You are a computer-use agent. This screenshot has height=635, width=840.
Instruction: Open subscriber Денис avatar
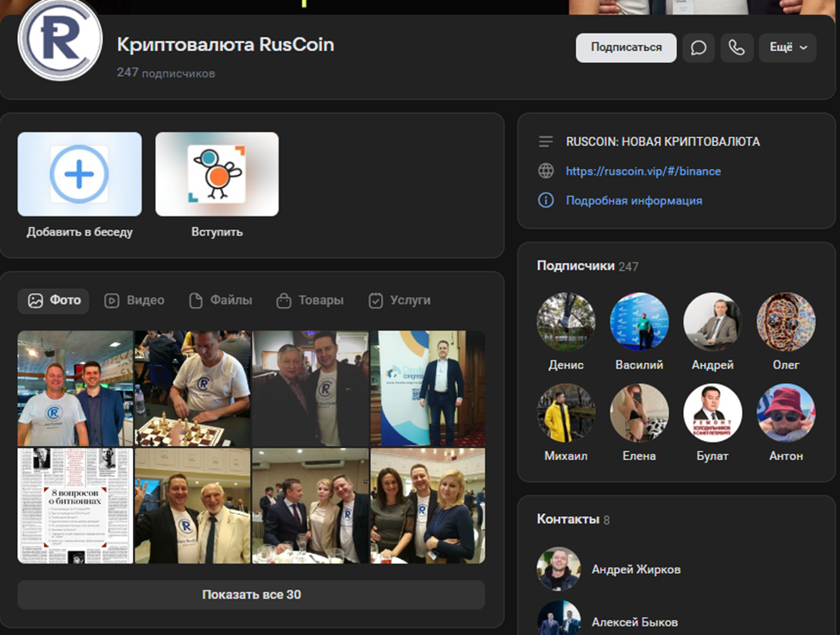566,322
